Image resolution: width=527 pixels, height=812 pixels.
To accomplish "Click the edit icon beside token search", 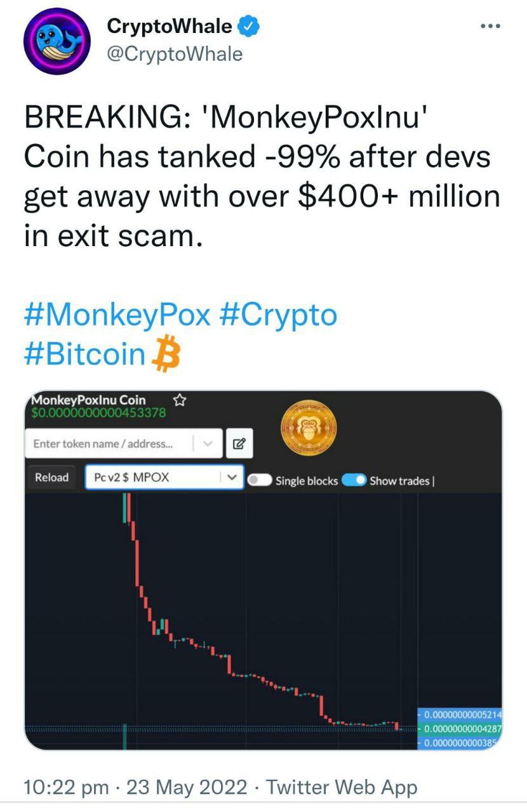I will 239,443.
